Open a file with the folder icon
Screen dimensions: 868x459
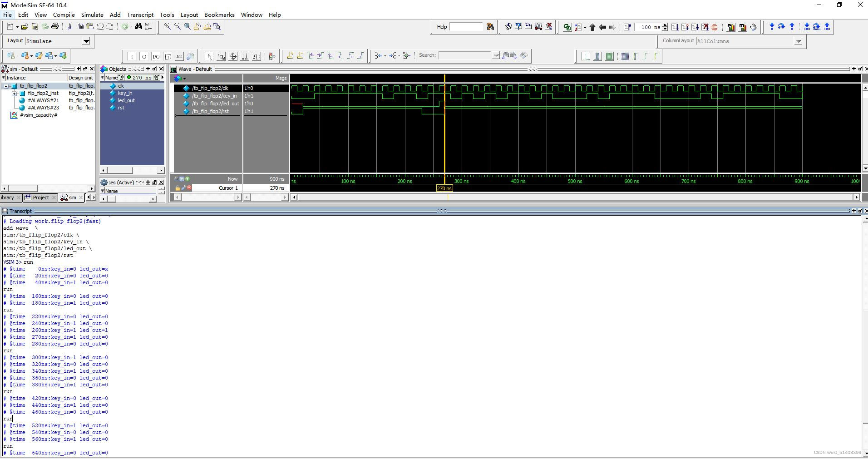[x=25, y=27]
